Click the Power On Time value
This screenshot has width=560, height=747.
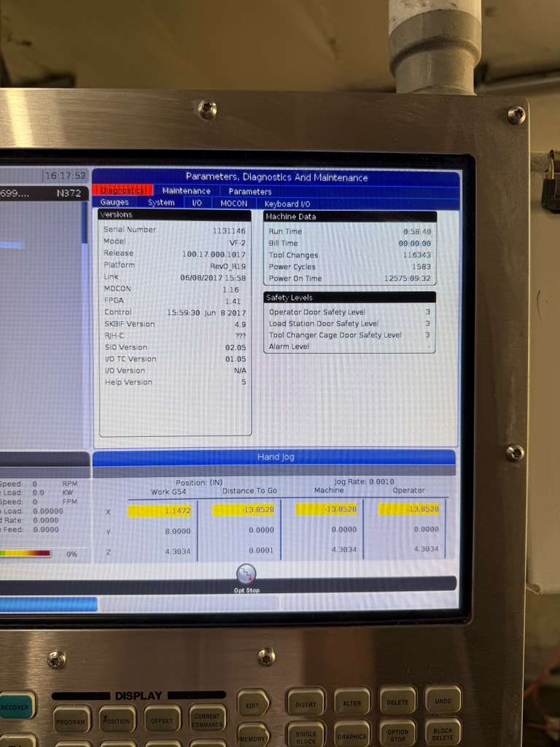tap(408, 279)
